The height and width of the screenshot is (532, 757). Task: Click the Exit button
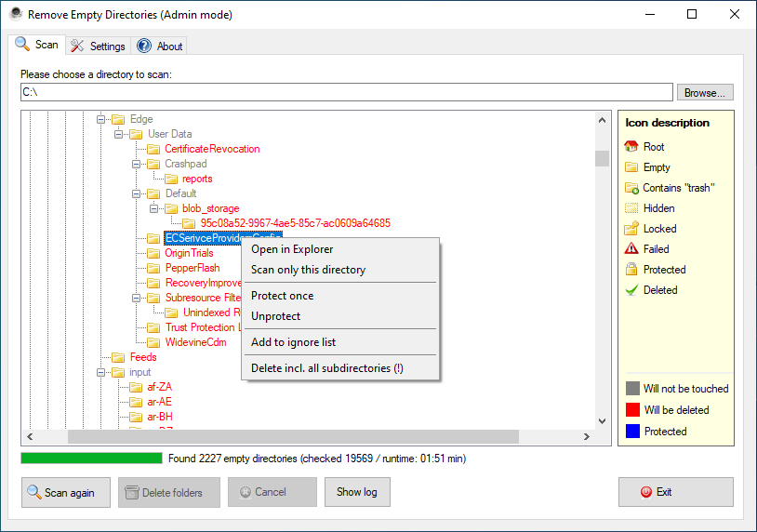coord(676,492)
